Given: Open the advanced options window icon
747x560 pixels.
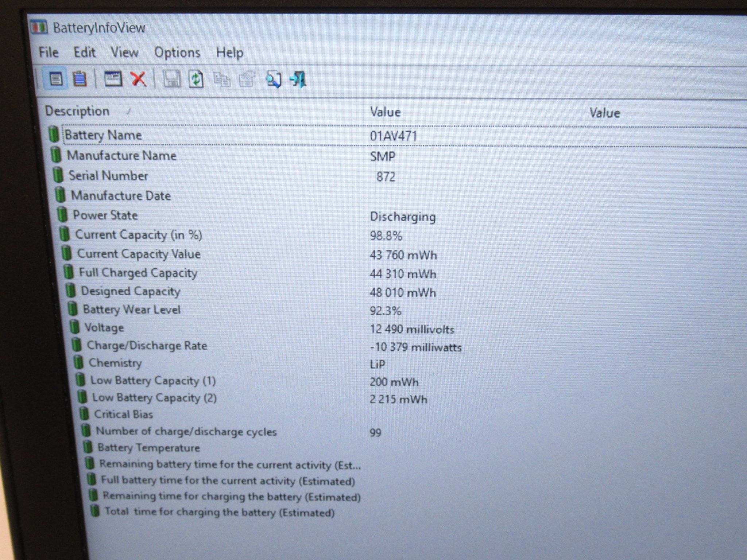Looking at the screenshot, I should click(113, 79).
